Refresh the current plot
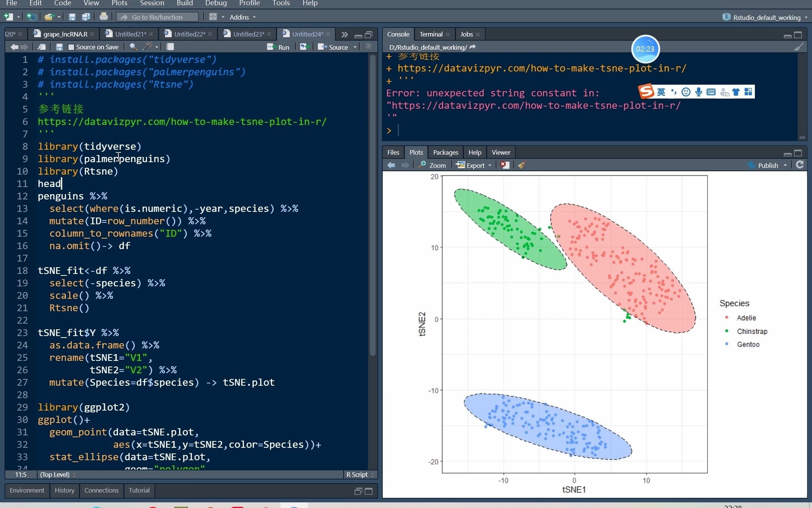This screenshot has width=812, height=508. 800,165
